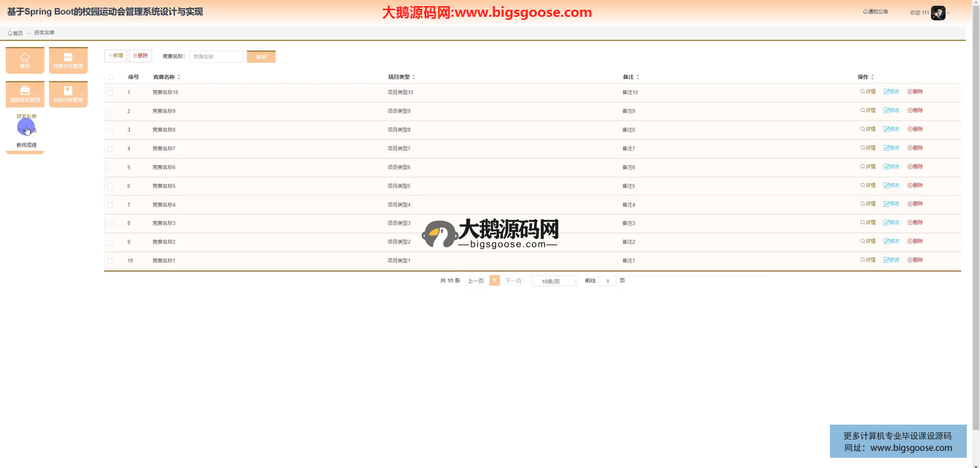Click the user avatar picture
The width and height of the screenshot is (980, 468).
click(938, 13)
